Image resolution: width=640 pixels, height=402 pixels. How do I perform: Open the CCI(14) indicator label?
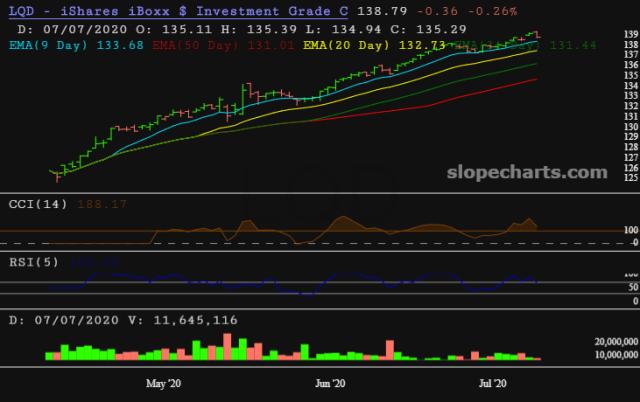pos(38,204)
